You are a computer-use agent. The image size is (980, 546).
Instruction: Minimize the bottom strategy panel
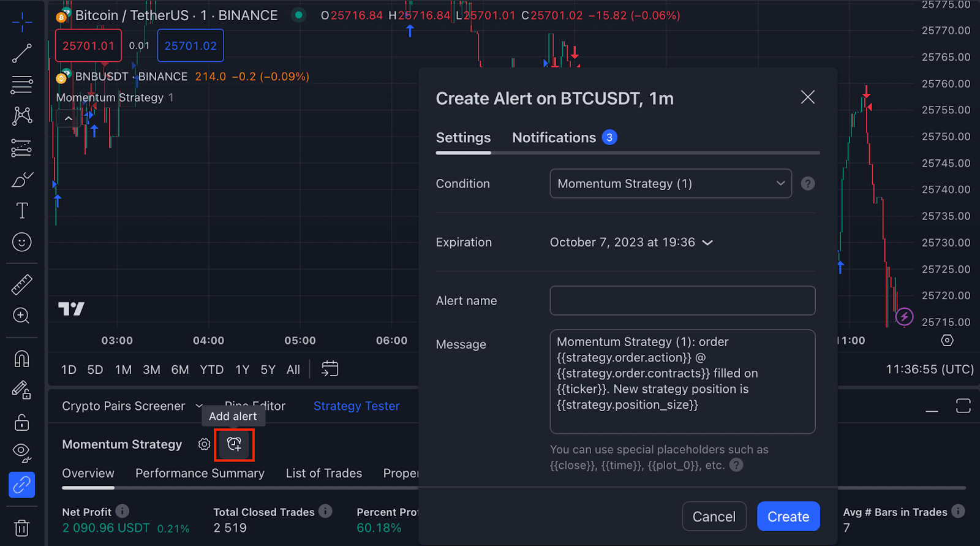[x=932, y=407]
